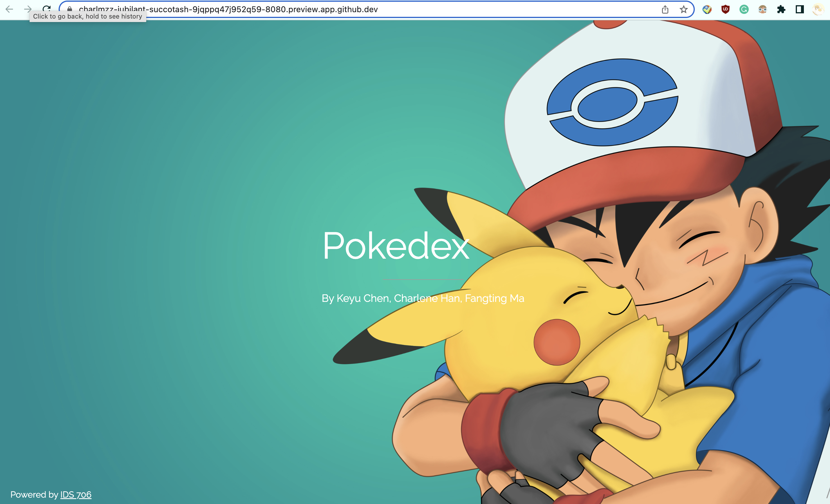Viewport: 830px width, 504px height.
Task: Click the authors byline text
Action: point(423,298)
